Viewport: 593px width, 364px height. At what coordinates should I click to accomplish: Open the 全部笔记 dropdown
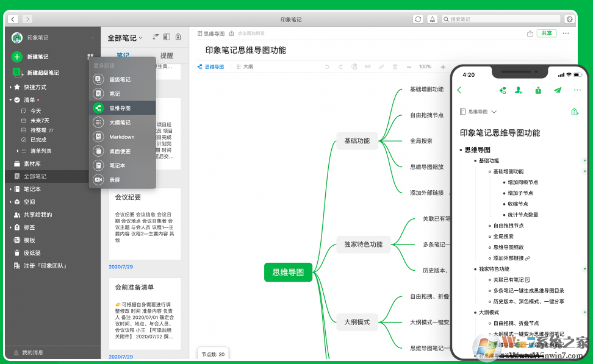127,37
